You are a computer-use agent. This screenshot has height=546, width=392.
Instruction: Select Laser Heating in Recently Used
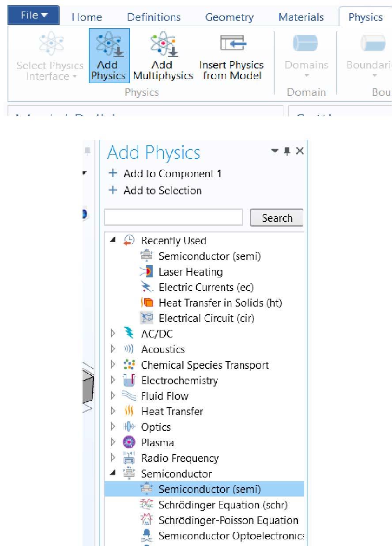191,272
